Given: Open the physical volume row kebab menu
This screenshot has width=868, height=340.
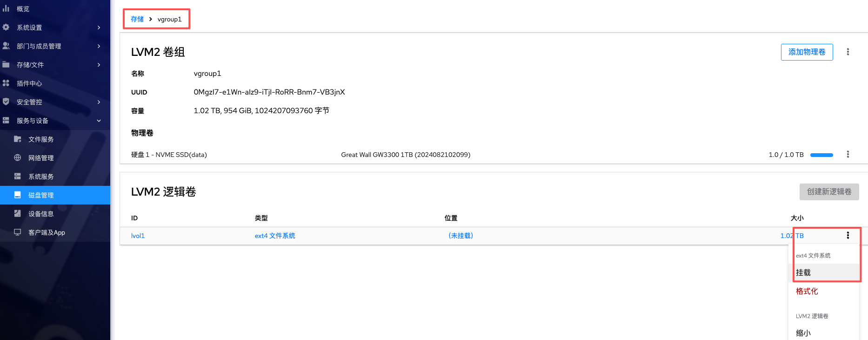Looking at the screenshot, I should pos(848,154).
